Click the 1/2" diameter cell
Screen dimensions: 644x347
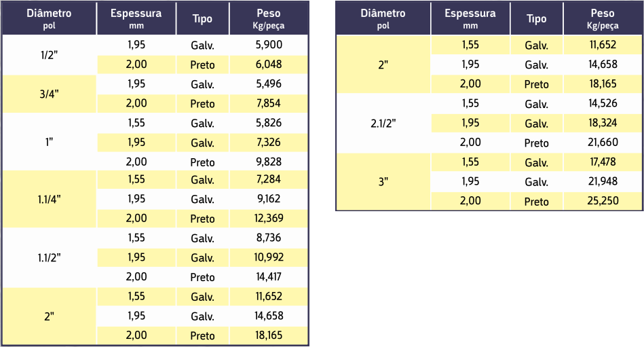[x=49, y=55]
